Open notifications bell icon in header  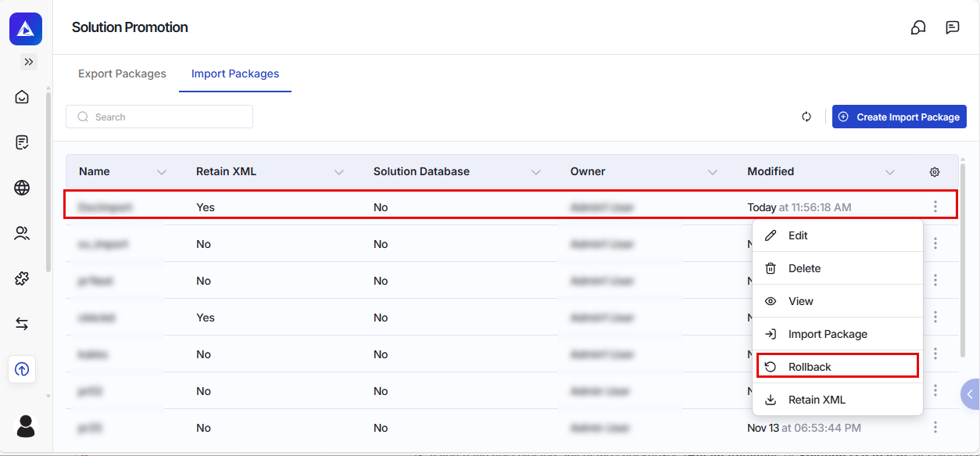click(x=918, y=27)
